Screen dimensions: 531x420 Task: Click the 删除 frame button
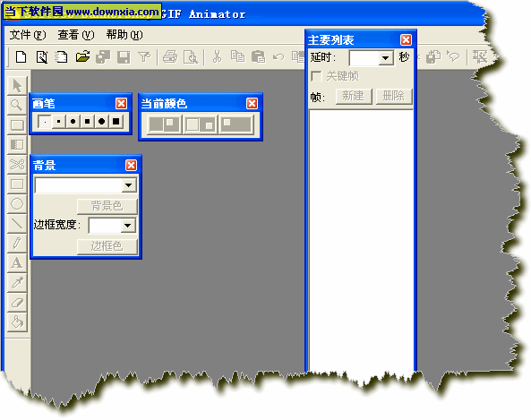[x=394, y=96]
